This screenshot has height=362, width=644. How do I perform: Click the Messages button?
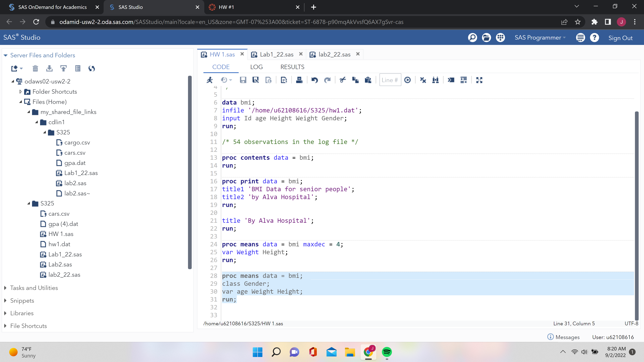[x=563, y=337]
